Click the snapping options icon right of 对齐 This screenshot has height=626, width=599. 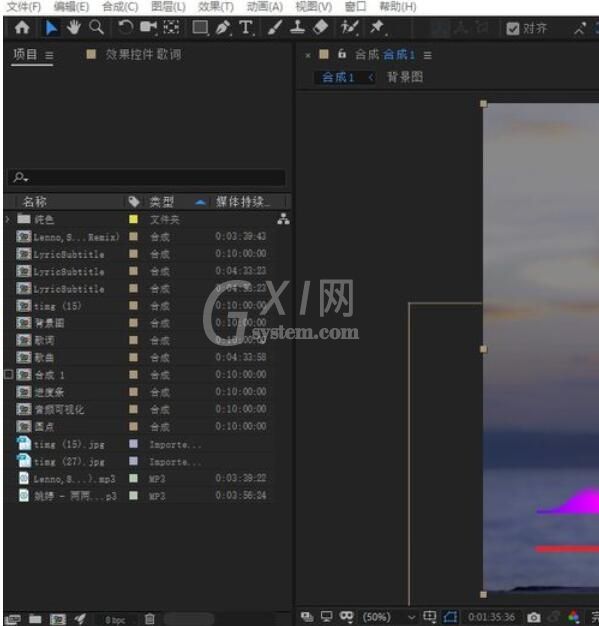pyautogui.click(x=579, y=28)
